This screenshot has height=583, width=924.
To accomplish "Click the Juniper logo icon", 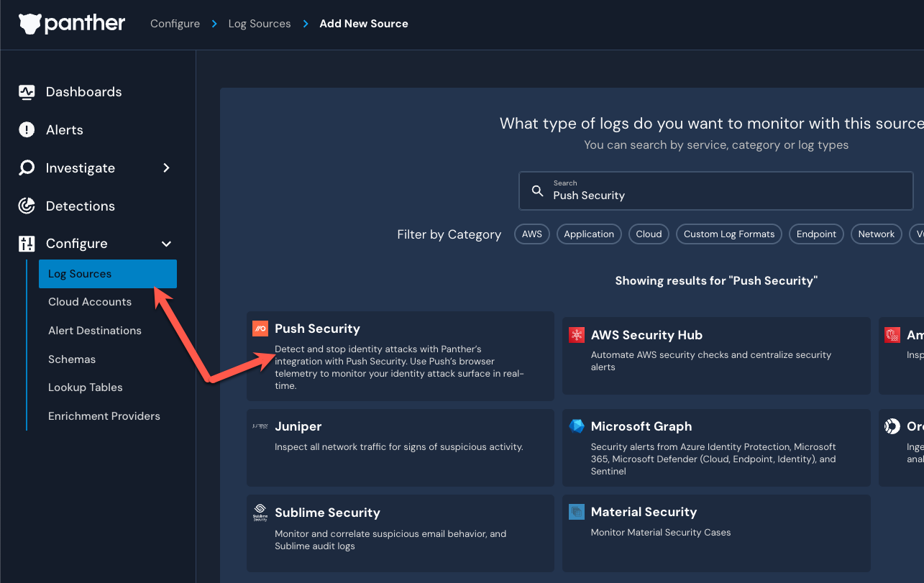I will click(x=260, y=426).
